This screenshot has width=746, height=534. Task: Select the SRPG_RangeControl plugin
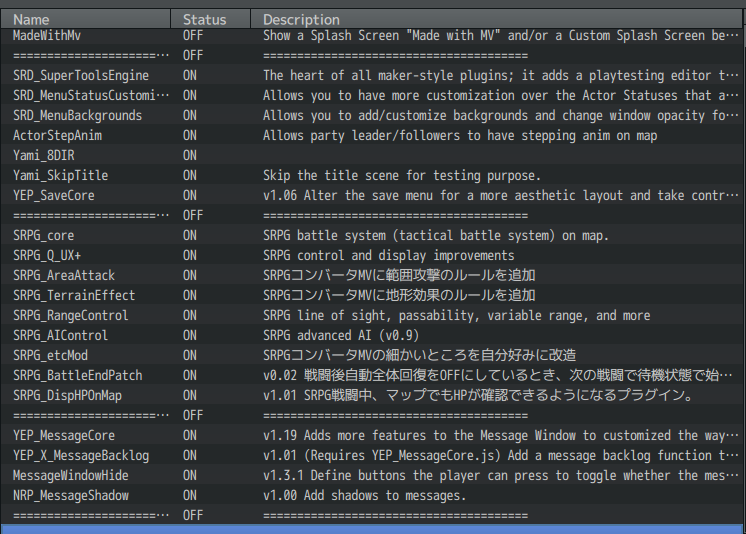pos(372,315)
